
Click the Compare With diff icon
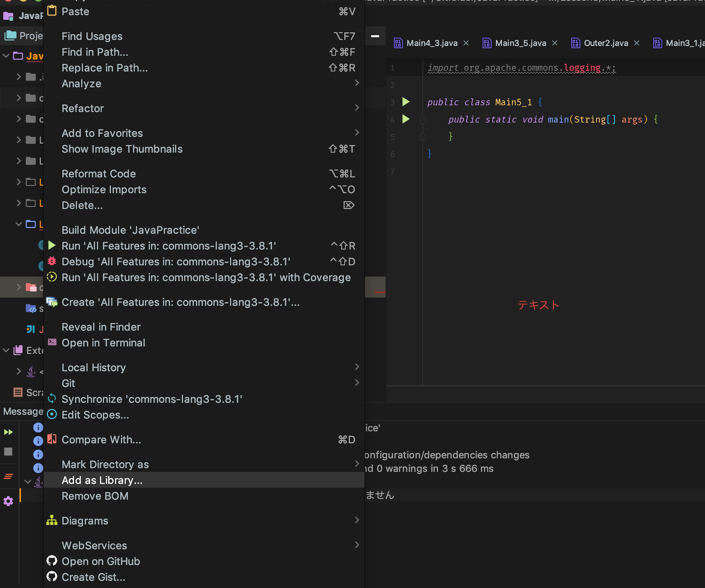52,439
